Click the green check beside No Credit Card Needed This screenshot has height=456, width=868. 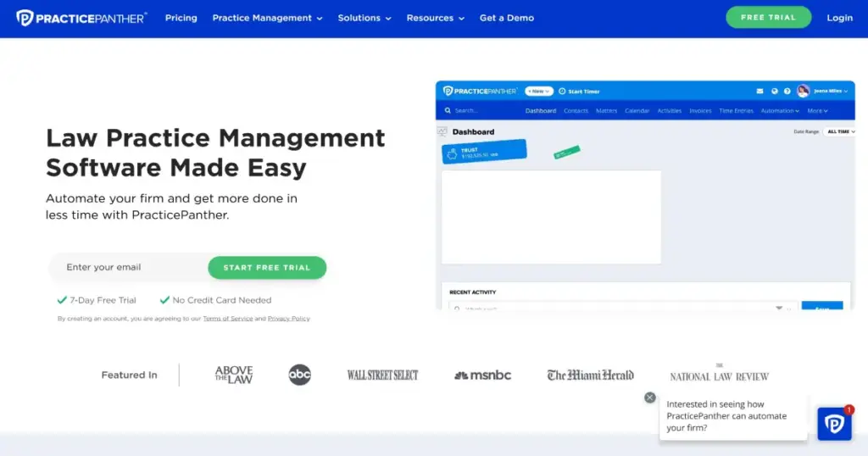[x=164, y=300]
